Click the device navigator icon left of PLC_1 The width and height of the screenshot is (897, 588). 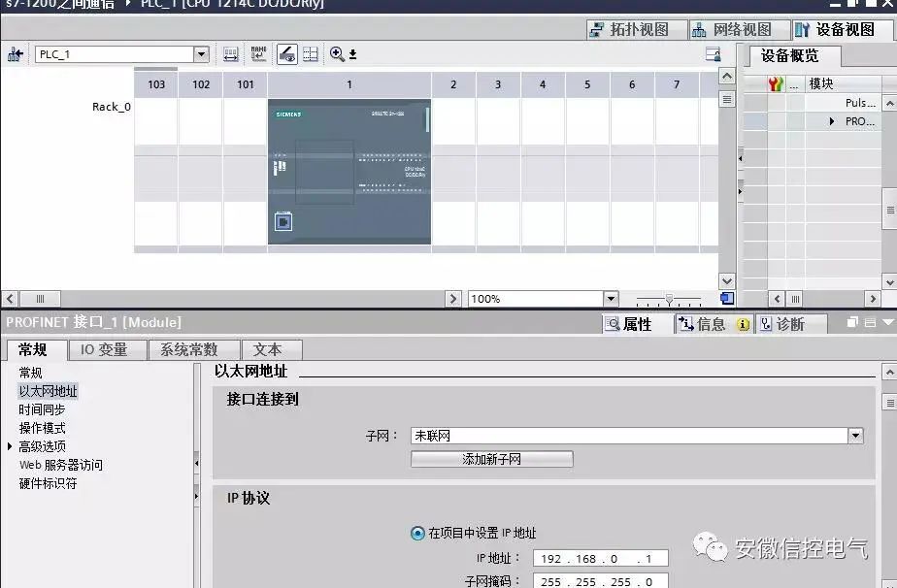coord(14,54)
